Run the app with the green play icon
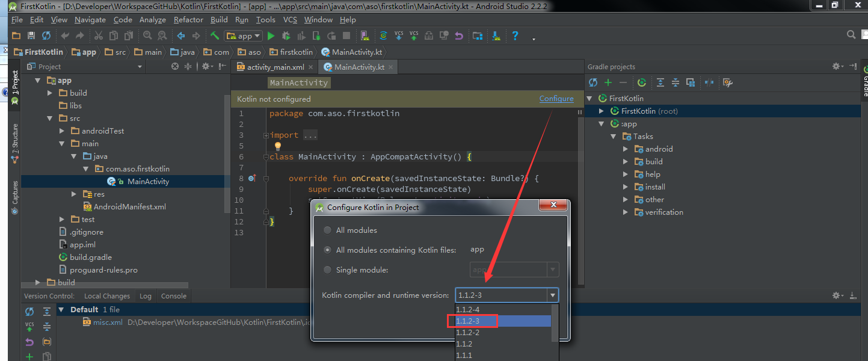The width and height of the screenshot is (868, 361). pos(271,36)
